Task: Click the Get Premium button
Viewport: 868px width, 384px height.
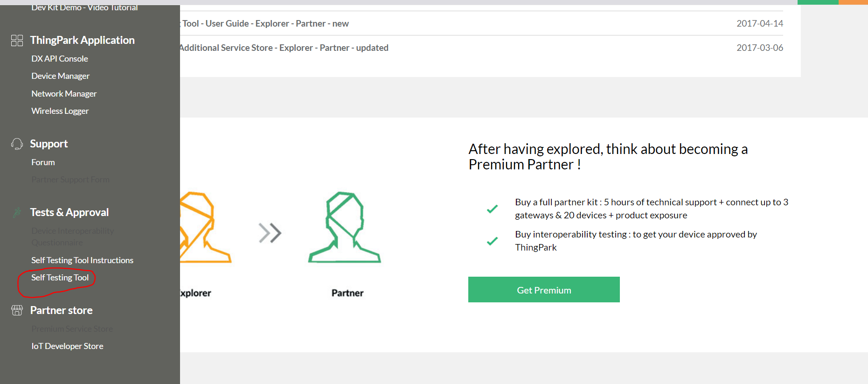Action: click(x=544, y=290)
